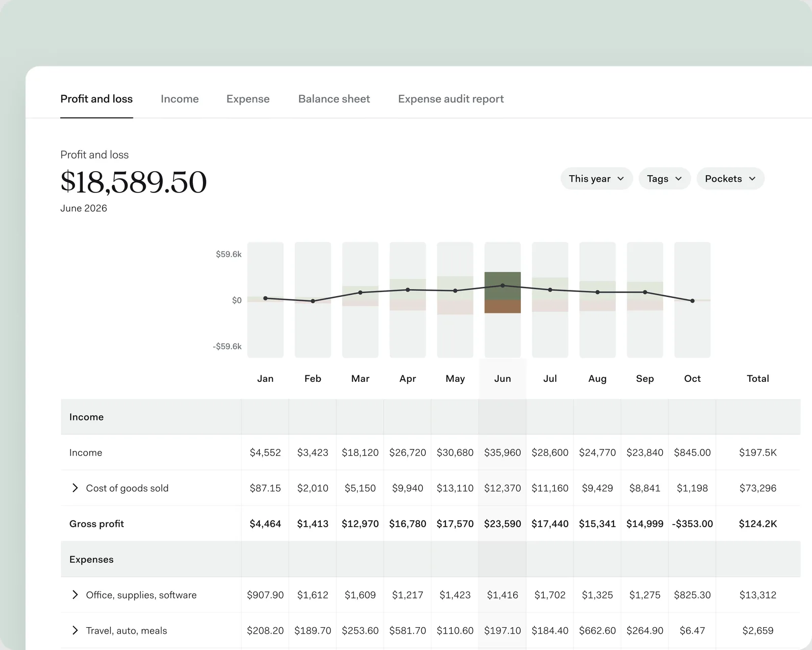Open the Expense tab

coord(248,99)
